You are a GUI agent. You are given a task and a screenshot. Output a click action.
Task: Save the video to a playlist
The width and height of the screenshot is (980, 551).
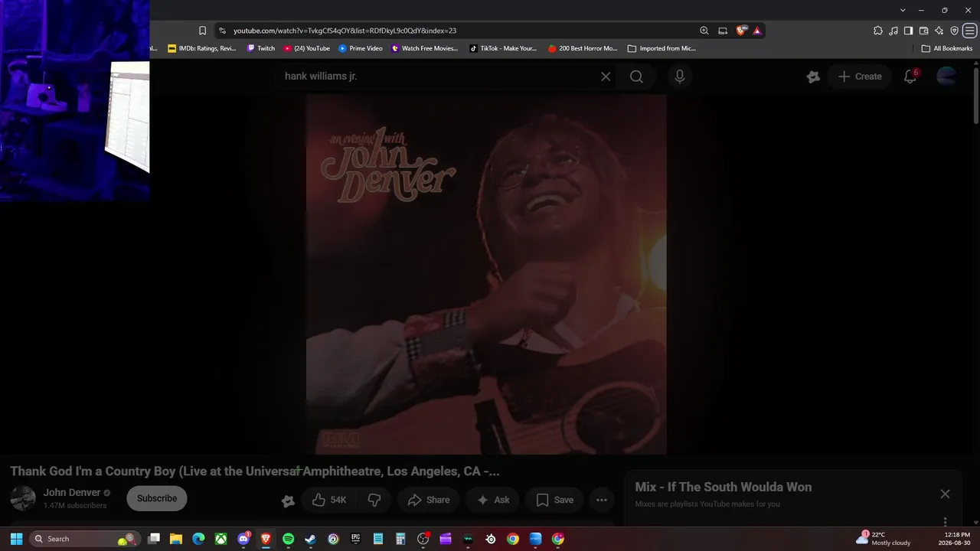point(555,500)
